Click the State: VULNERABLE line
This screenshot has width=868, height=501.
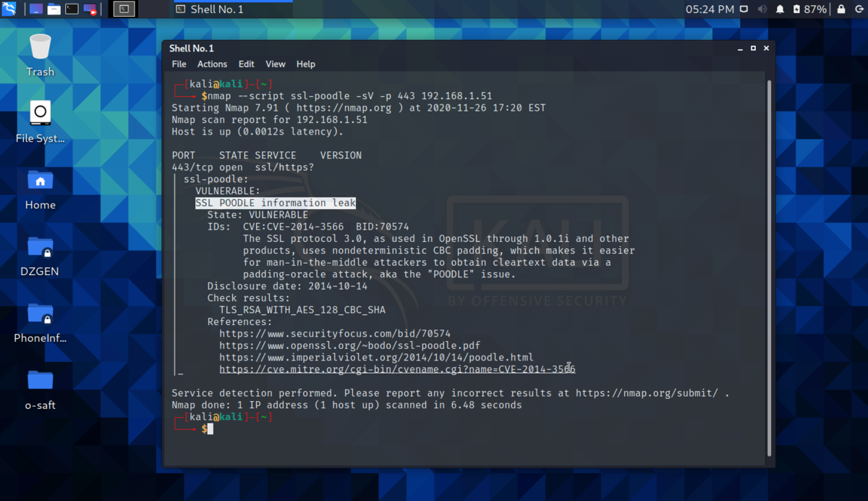[x=258, y=215]
